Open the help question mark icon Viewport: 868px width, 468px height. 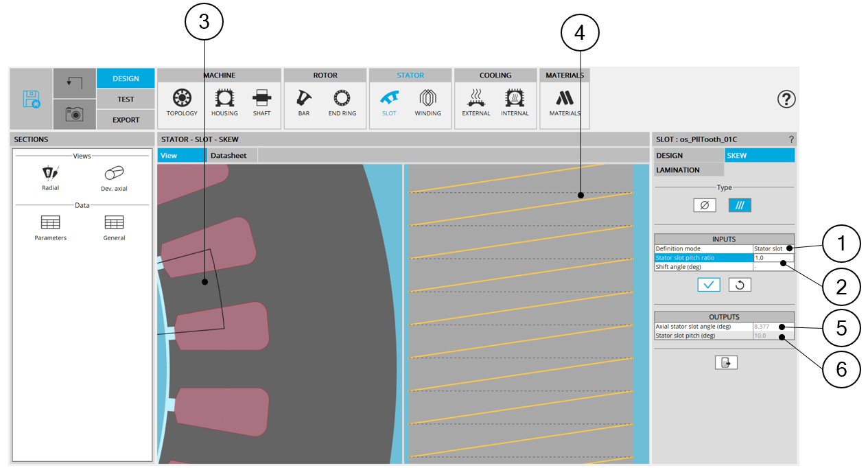coord(786,100)
